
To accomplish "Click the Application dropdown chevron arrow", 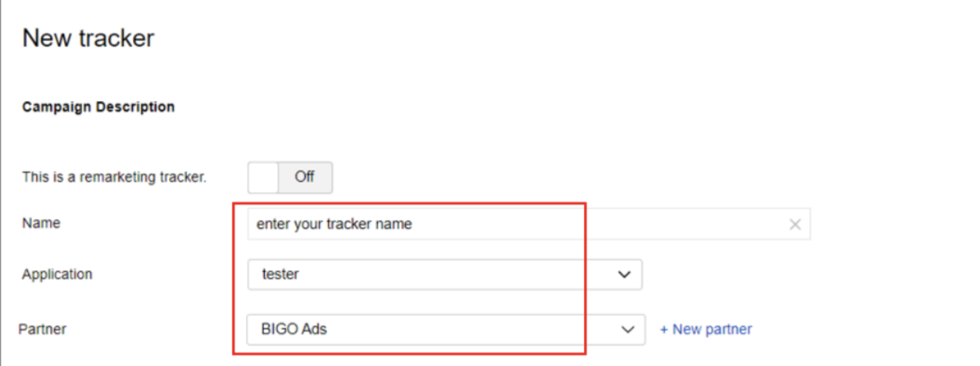I will (x=624, y=274).
